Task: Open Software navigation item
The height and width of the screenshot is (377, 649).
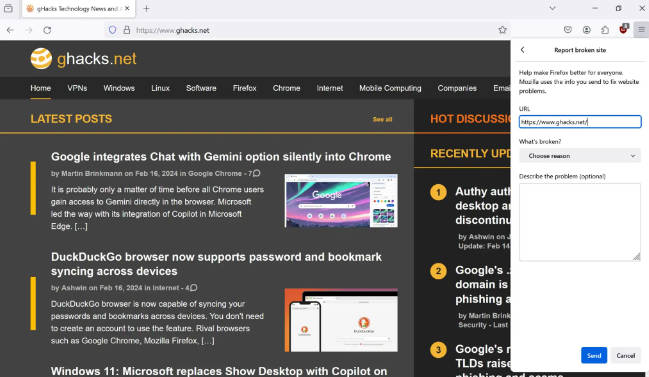Action: (201, 88)
